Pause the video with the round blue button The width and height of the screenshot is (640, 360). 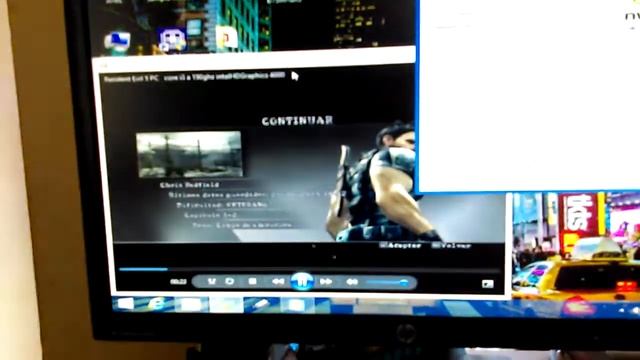(302, 281)
